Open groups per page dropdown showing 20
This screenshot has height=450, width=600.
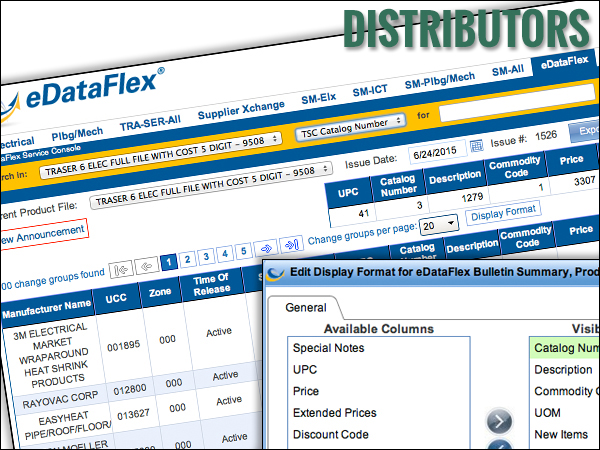click(x=439, y=225)
